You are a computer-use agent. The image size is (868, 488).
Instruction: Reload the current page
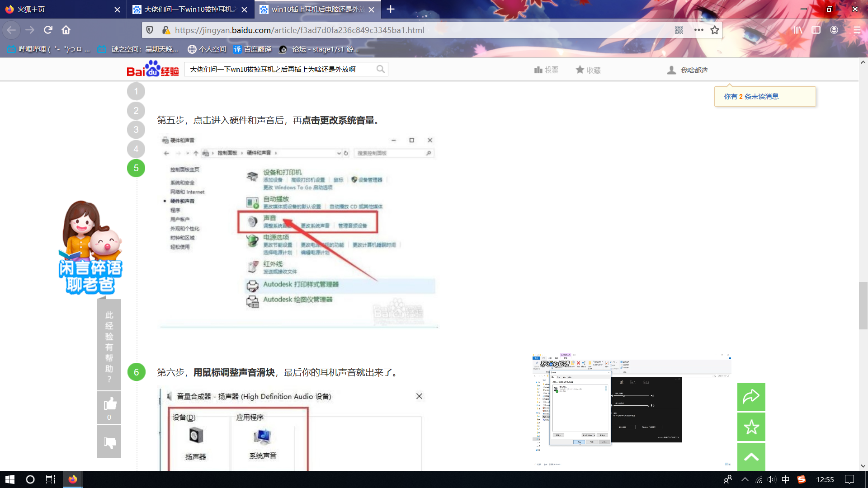tap(48, 30)
